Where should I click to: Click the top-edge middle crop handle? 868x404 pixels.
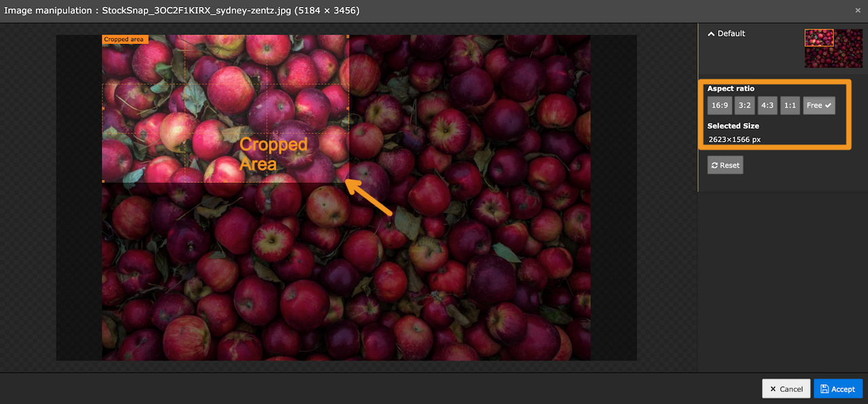pos(226,36)
